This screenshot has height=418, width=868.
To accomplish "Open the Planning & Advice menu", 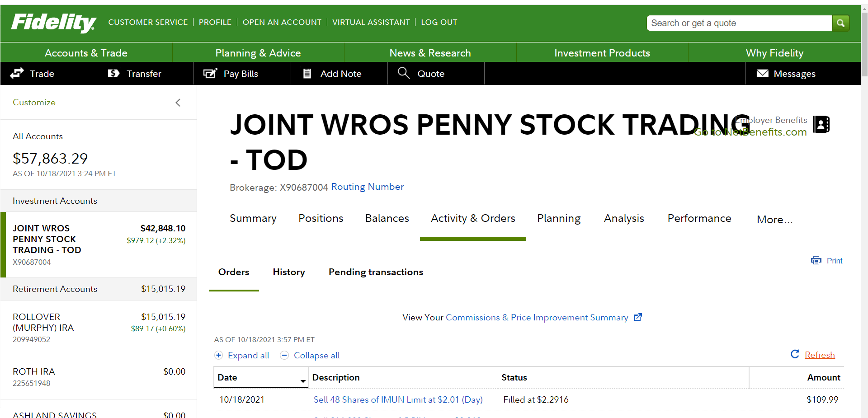I will pyautogui.click(x=258, y=53).
